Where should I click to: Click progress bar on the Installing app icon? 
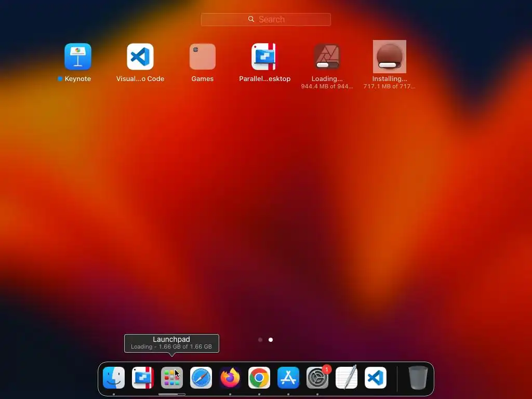pyautogui.click(x=390, y=65)
